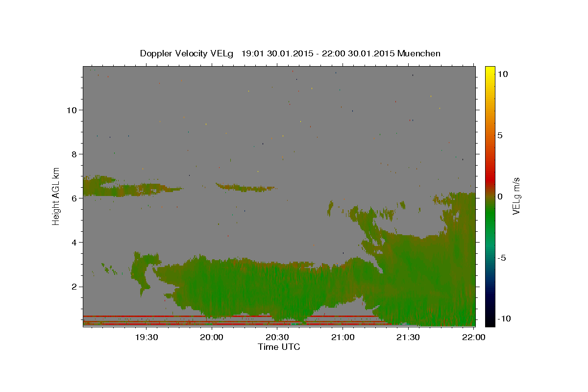Click the 'Height AGL km' axis label
This screenshot has height=392, width=588.
pyautogui.click(x=56, y=196)
